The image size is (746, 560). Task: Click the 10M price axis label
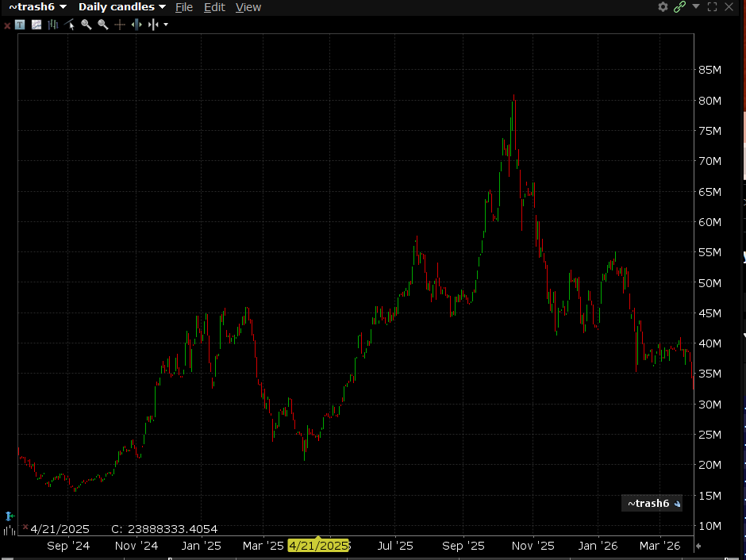709,526
